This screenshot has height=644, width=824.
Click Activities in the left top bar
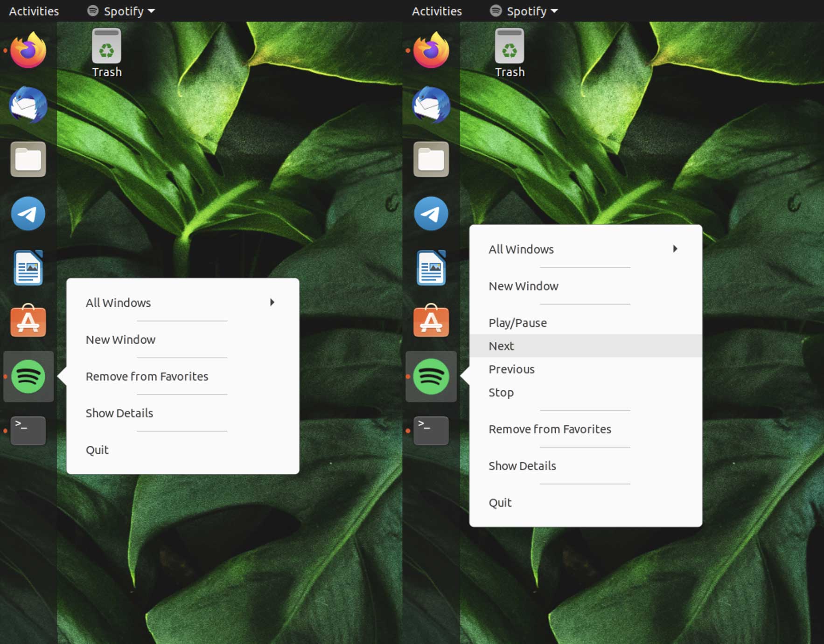tap(34, 11)
